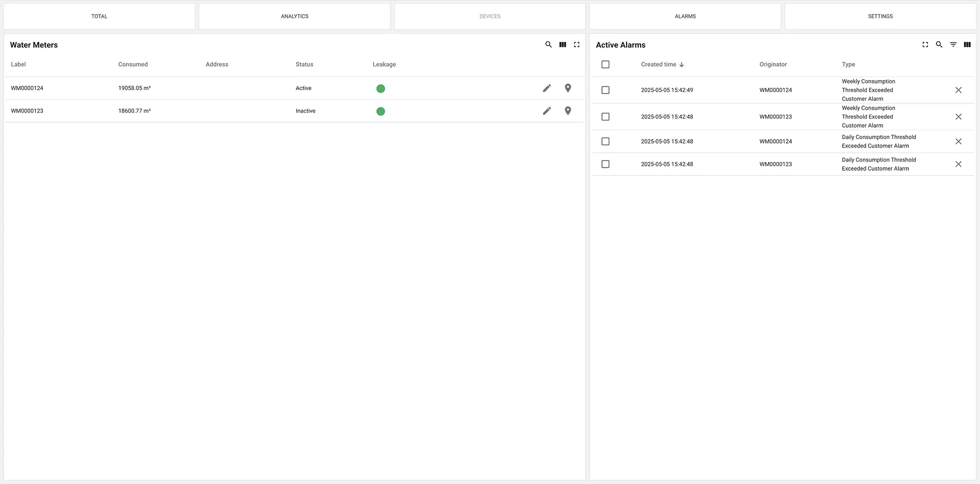Image resolution: width=980 pixels, height=484 pixels.
Task: Go to the Settings tab
Action: [x=880, y=17]
